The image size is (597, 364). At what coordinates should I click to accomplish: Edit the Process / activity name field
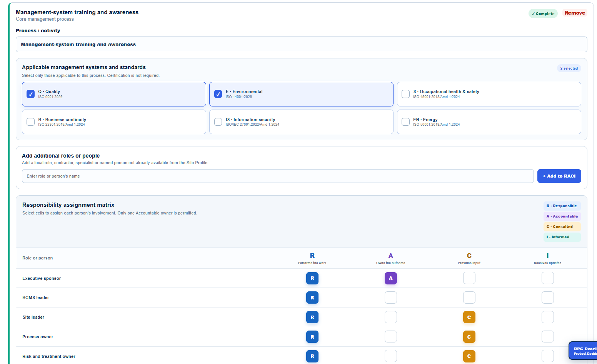301,45
